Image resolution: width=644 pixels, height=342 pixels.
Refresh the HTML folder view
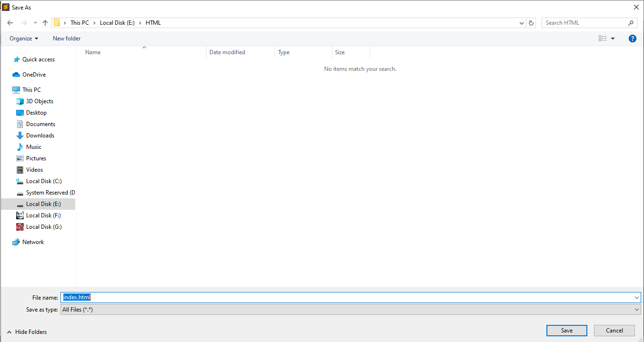(x=532, y=23)
